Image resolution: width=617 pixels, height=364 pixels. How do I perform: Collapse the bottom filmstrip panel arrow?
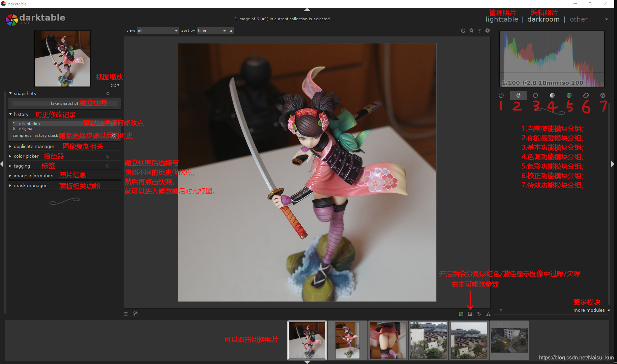pos(307,362)
